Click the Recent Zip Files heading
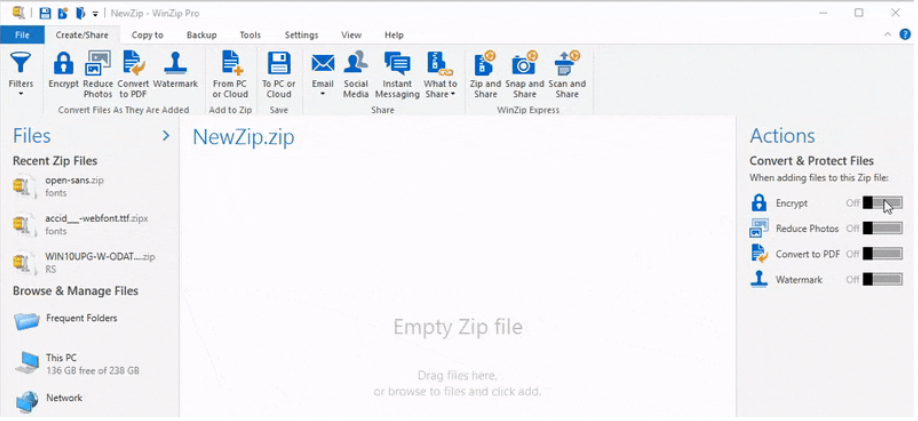Screen dimensions: 918x421 pyautogui.click(x=55, y=161)
